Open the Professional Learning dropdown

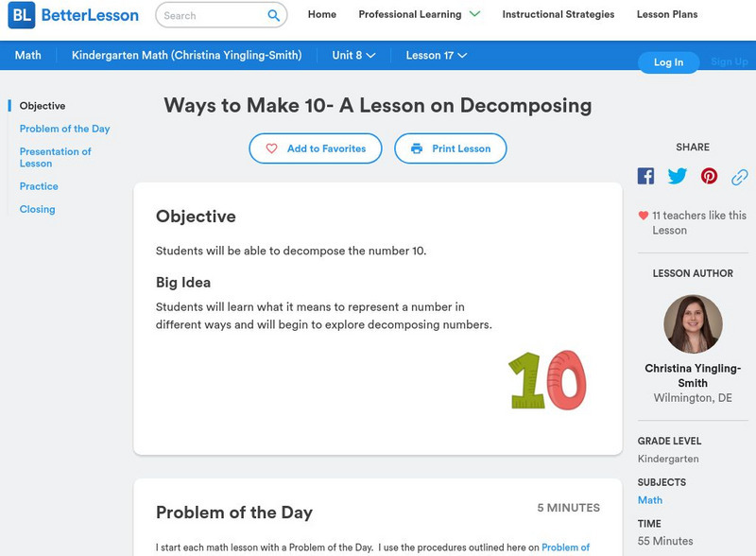419,14
